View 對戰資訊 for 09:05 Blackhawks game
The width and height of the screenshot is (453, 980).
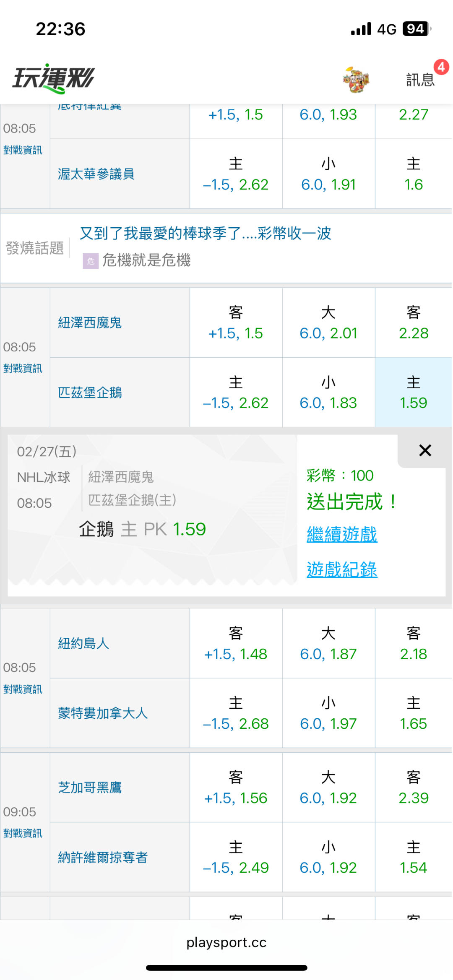(x=23, y=833)
